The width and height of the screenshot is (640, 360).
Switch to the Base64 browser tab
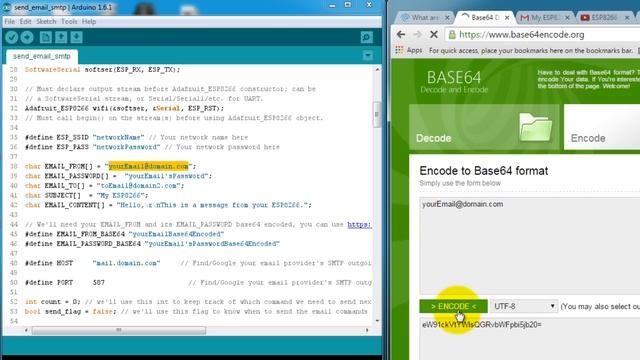pos(484,18)
